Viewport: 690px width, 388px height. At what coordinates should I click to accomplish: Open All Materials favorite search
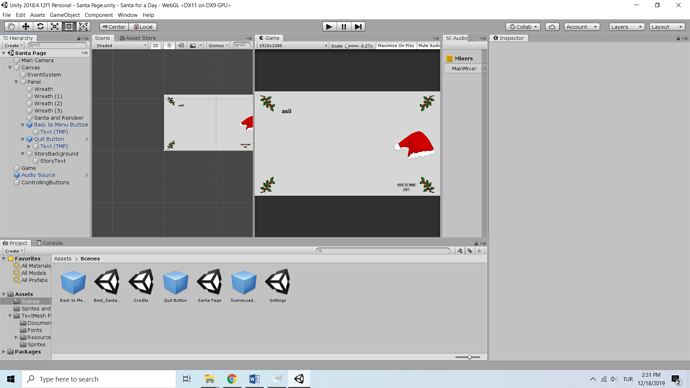point(32,266)
